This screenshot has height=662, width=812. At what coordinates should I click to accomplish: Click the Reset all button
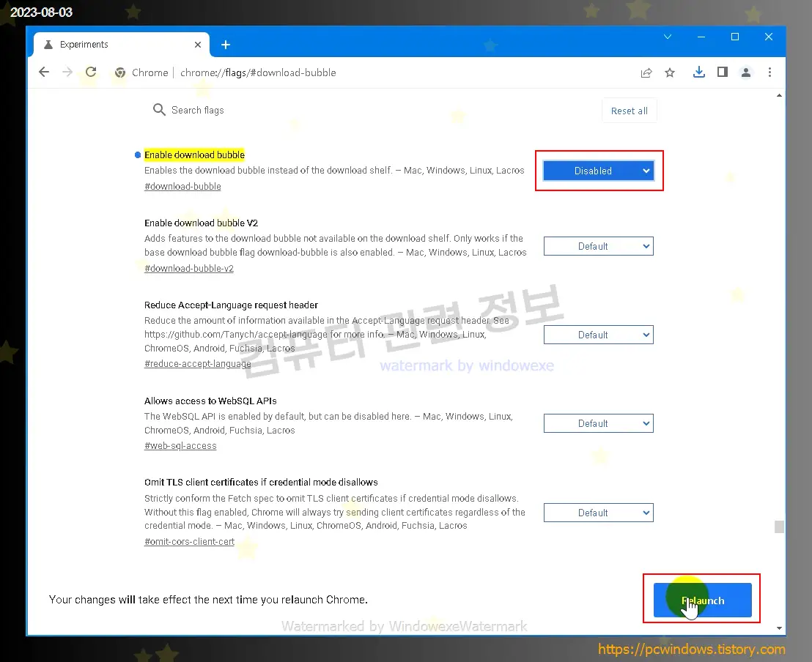(630, 111)
